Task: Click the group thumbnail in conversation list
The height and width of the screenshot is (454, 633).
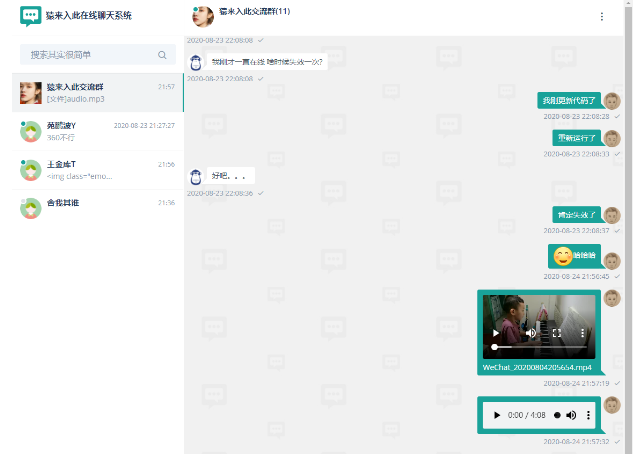Action: point(31,93)
